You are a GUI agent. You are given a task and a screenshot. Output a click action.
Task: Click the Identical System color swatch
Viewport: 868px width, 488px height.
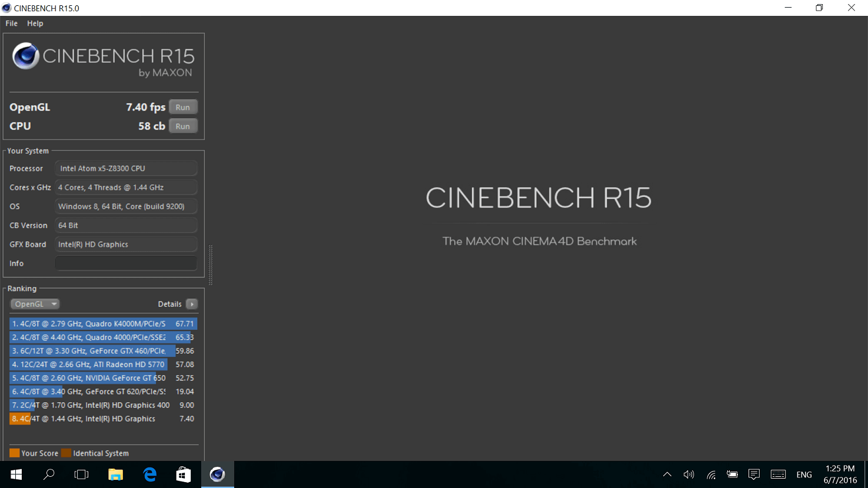[x=66, y=453]
